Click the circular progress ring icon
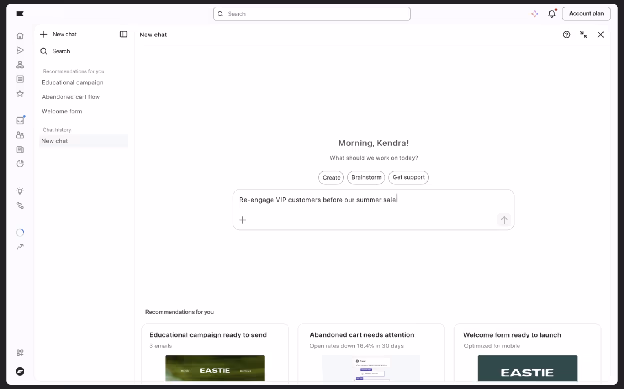624x389 pixels. (x=20, y=233)
